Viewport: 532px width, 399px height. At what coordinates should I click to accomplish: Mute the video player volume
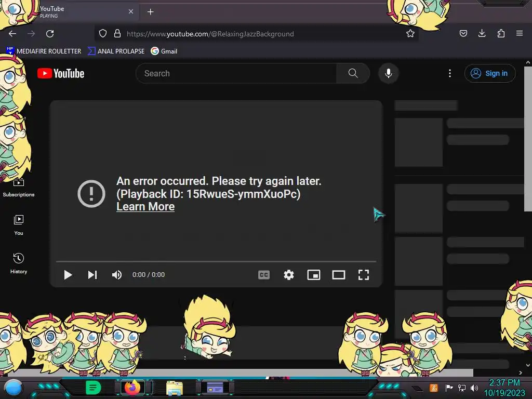(117, 275)
